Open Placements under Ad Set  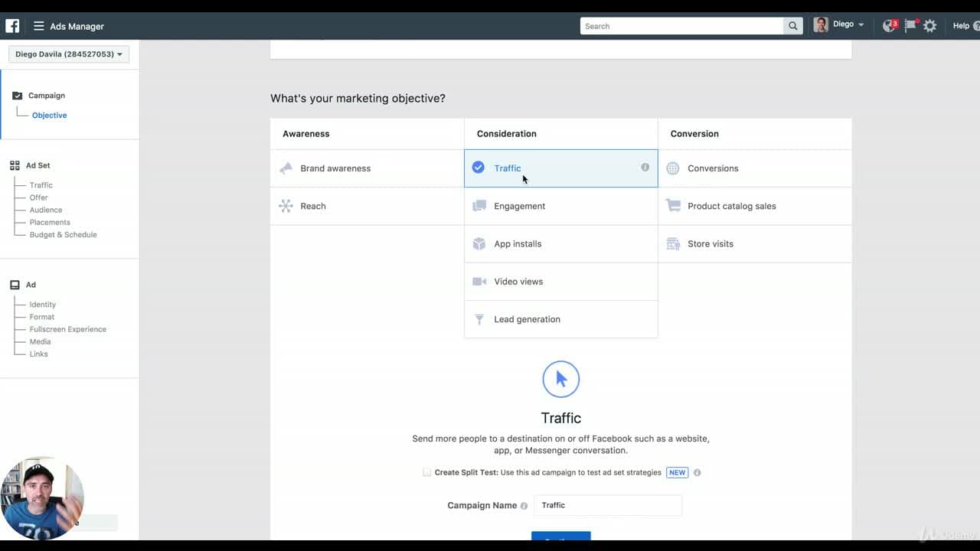pyautogui.click(x=50, y=222)
